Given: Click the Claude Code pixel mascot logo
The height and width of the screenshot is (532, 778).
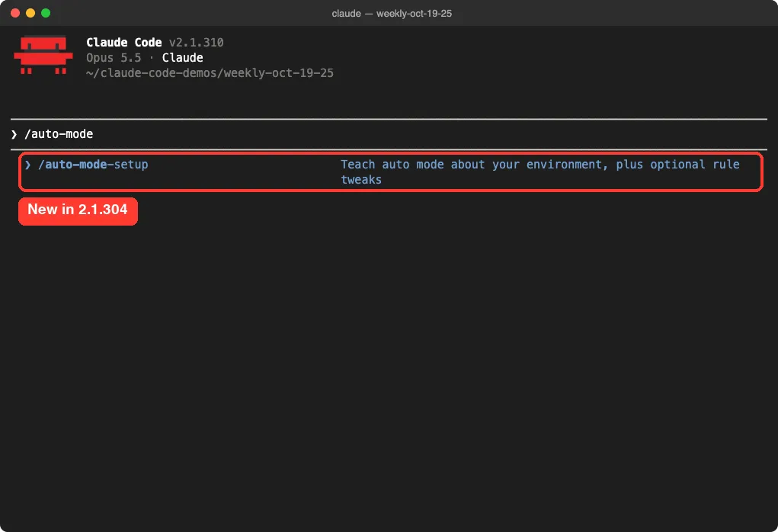Looking at the screenshot, I should click(x=43, y=55).
